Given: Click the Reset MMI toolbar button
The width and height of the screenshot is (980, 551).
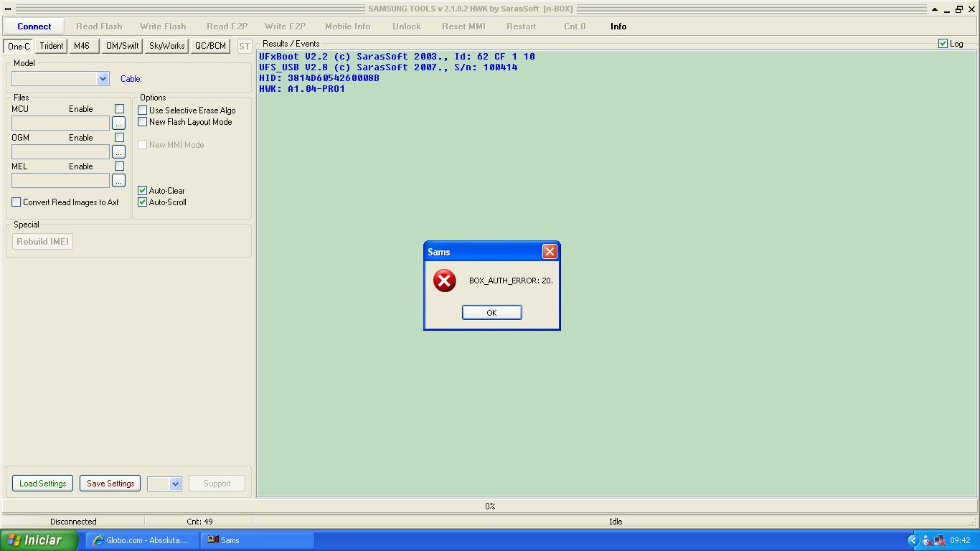Looking at the screenshot, I should click(x=463, y=27).
